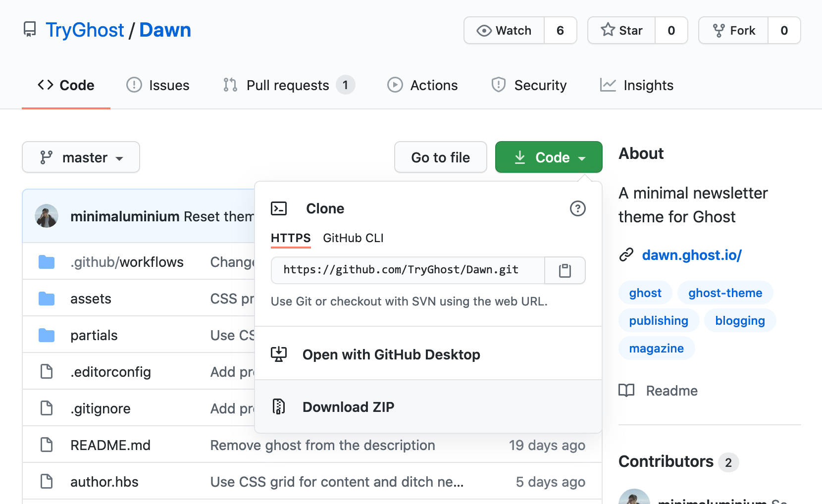Star the Dawn repository

click(x=621, y=31)
